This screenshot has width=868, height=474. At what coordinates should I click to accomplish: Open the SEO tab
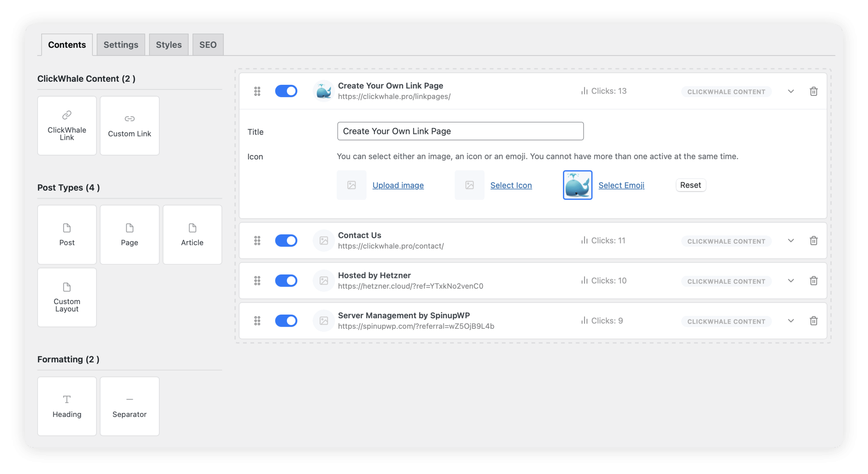(208, 44)
